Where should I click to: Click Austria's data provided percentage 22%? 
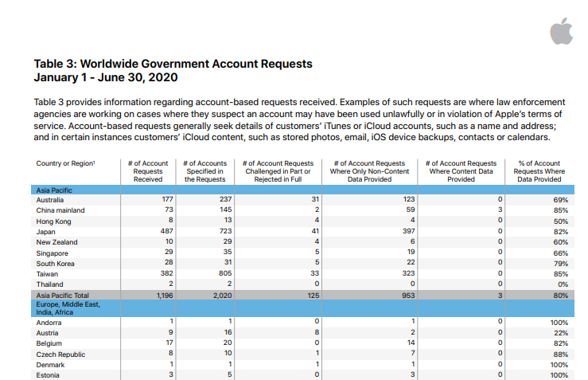tap(561, 333)
